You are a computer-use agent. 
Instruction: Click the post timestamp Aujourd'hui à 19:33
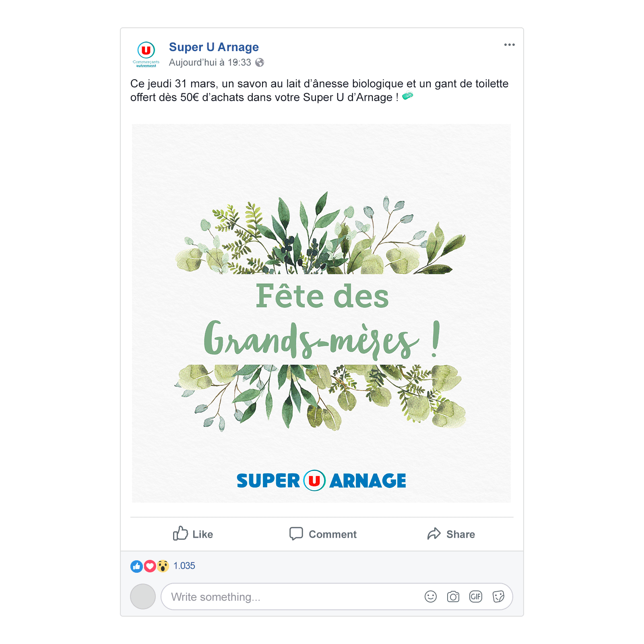pos(210,62)
